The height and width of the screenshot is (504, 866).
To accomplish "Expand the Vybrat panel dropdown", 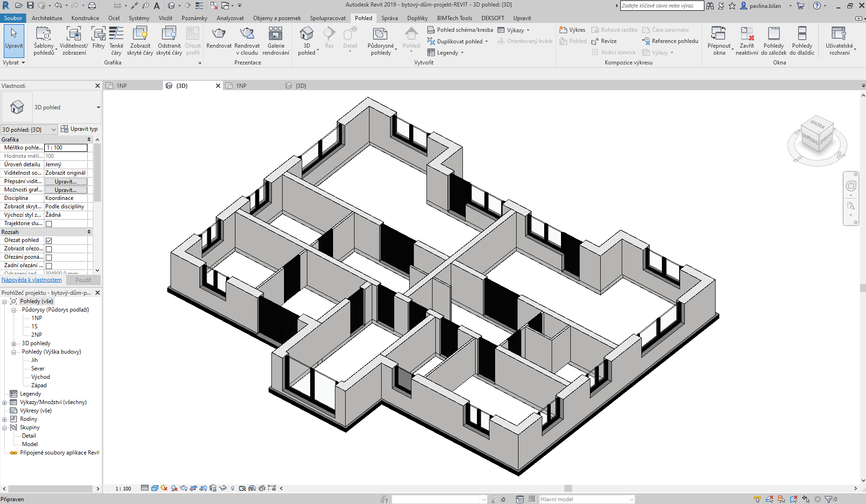I will pos(14,62).
